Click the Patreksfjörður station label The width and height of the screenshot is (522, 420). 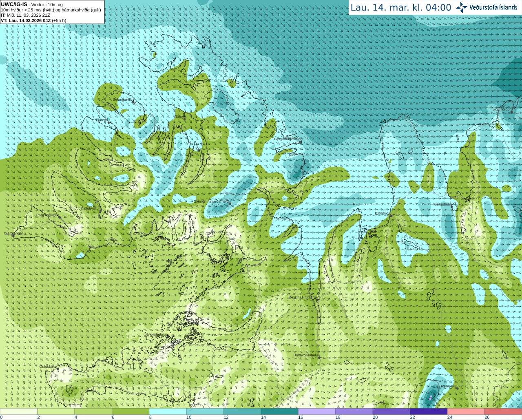click(47, 215)
